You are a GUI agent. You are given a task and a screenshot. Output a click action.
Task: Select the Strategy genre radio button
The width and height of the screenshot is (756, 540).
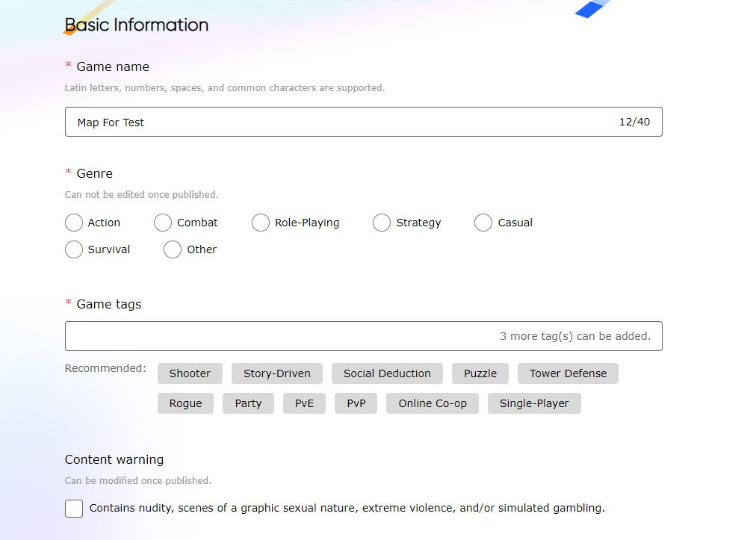382,223
